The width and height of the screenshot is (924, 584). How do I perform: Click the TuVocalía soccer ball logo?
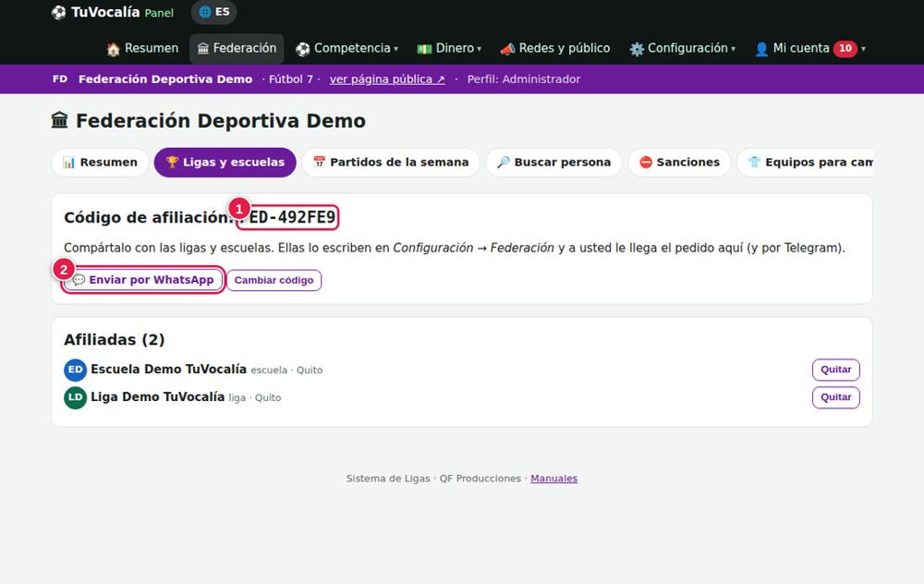pyautogui.click(x=58, y=12)
